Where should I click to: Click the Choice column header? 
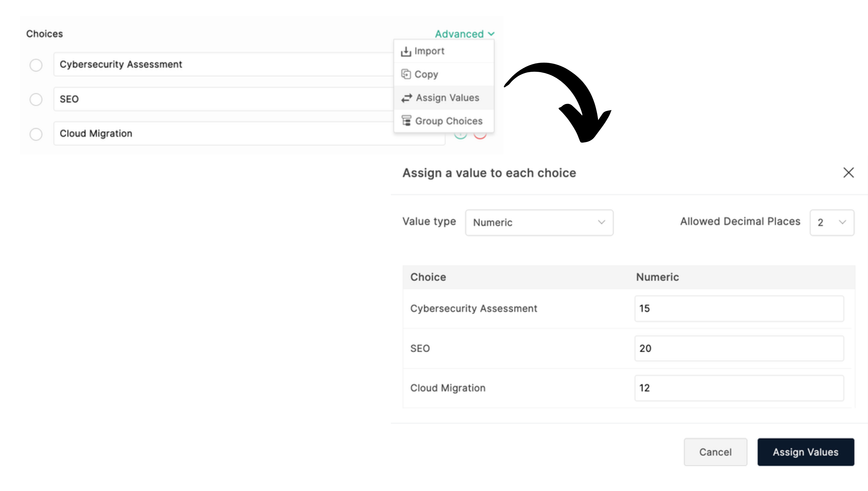point(428,277)
